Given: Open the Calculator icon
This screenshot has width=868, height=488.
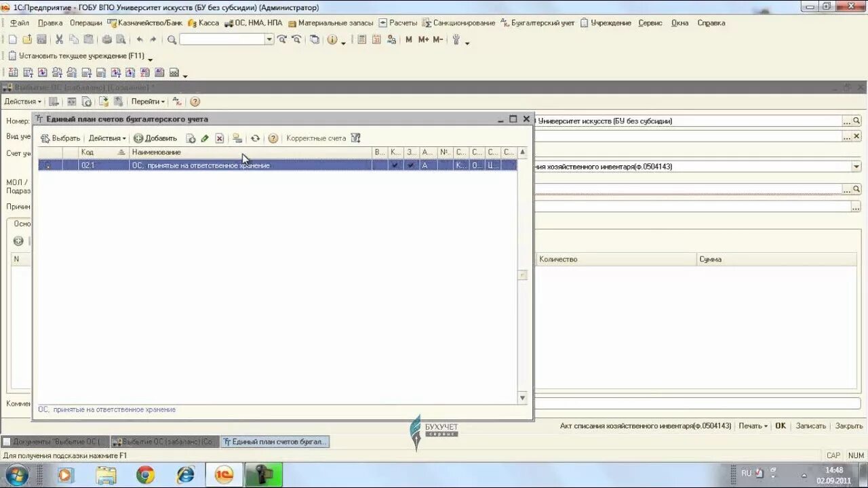Looking at the screenshot, I should pos(361,39).
